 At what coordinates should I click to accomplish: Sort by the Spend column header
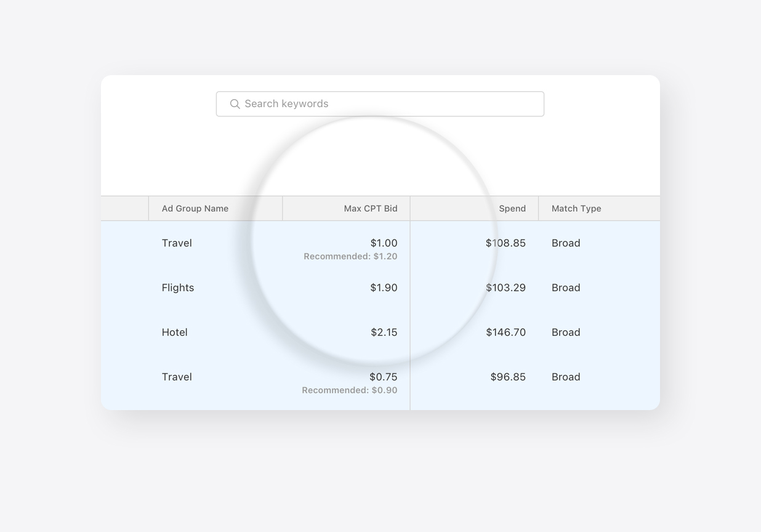512,208
